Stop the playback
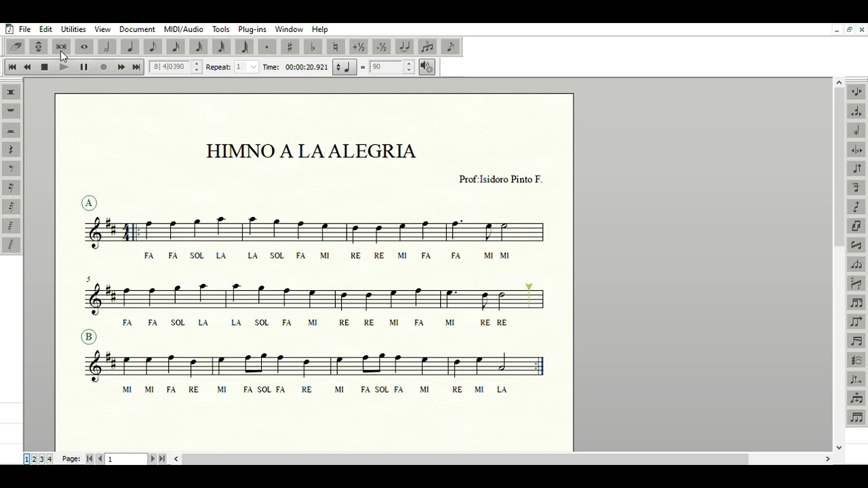The height and width of the screenshot is (488, 868). 45,67
